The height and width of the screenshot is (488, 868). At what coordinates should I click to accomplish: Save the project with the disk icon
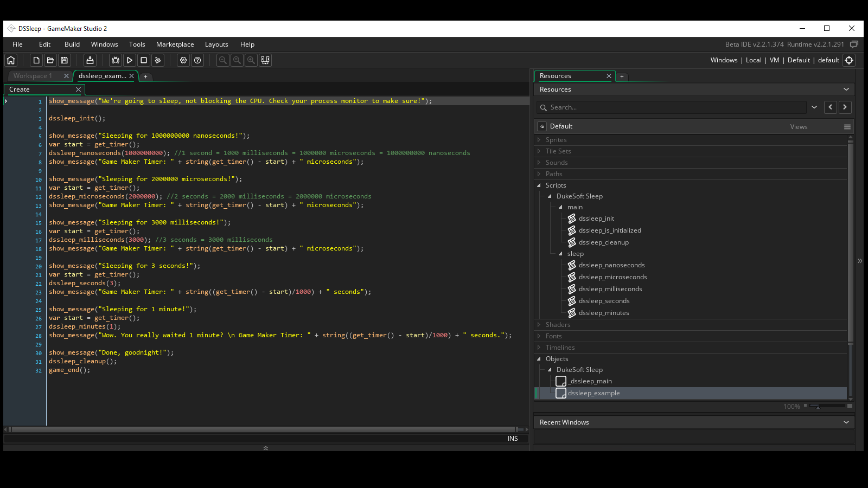click(65, 60)
